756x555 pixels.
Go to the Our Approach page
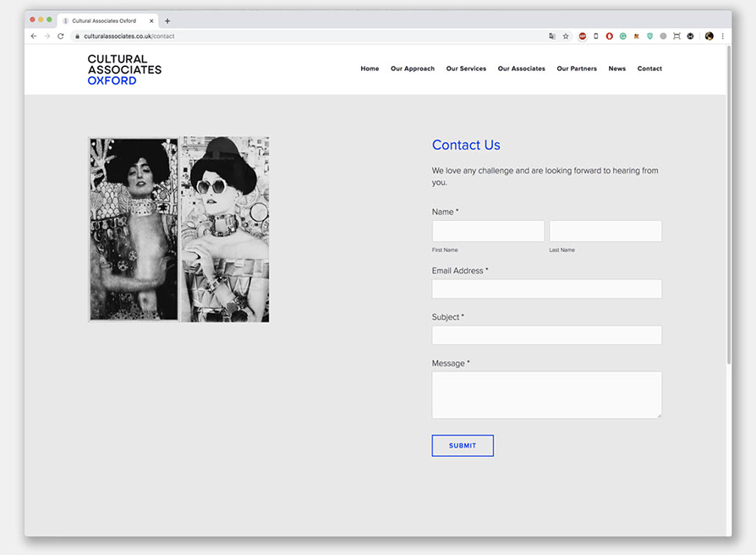click(x=412, y=69)
